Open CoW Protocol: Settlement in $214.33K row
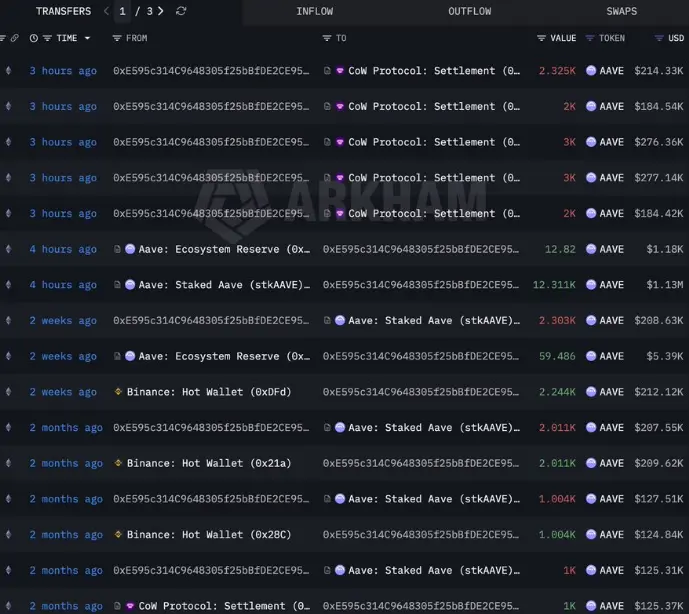The height and width of the screenshot is (614, 689). click(434, 71)
